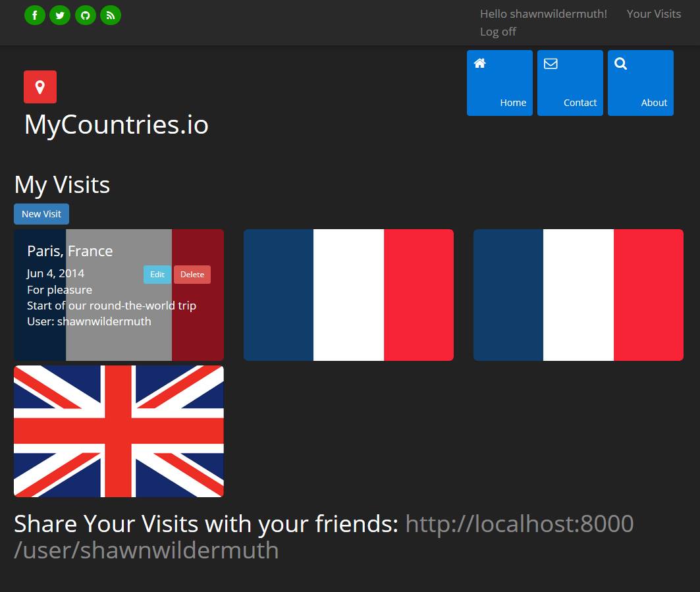Open the Twitter social icon

tap(60, 15)
